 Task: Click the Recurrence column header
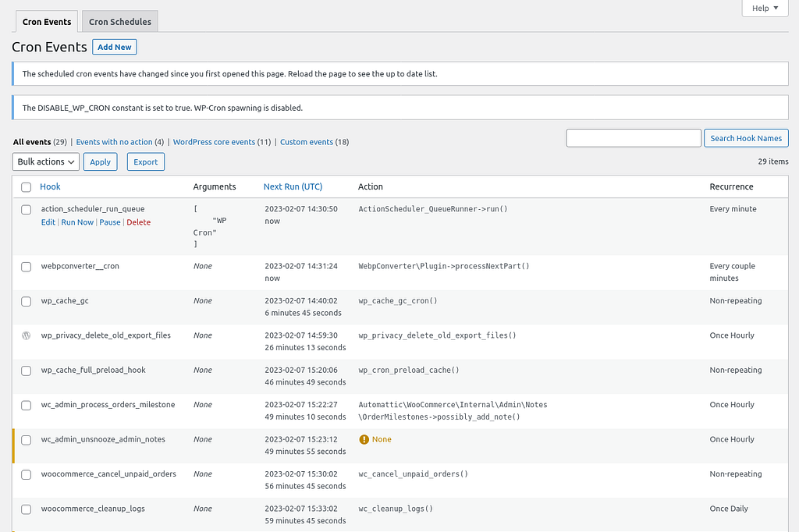[x=731, y=186]
